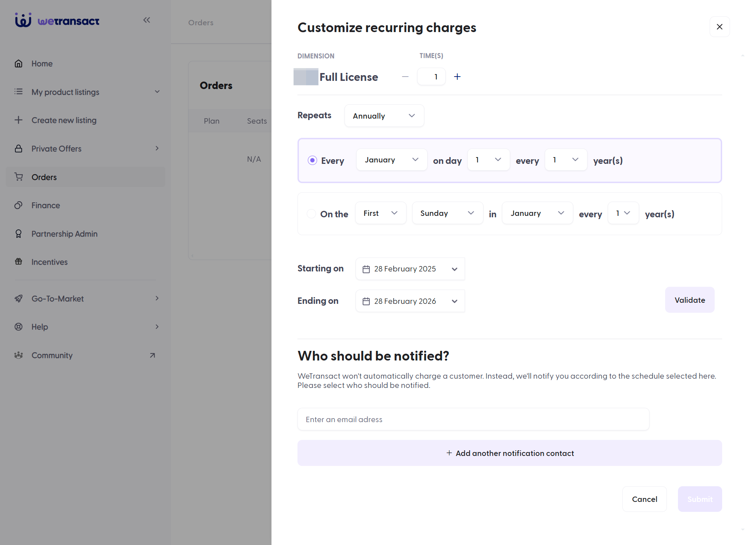Click the Help lifebuoy icon
This screenshot has height=545, width=756.
click(x=19, y=327)
